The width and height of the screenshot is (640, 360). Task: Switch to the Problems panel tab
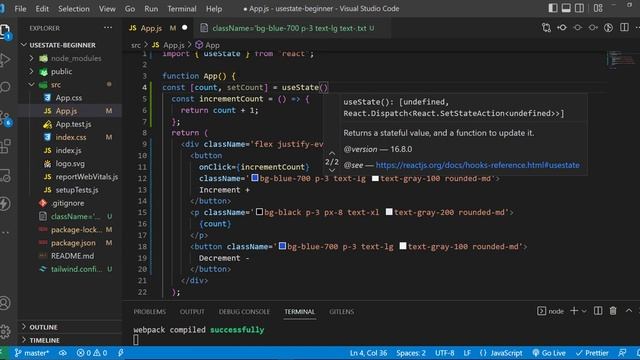pos(149,311)
